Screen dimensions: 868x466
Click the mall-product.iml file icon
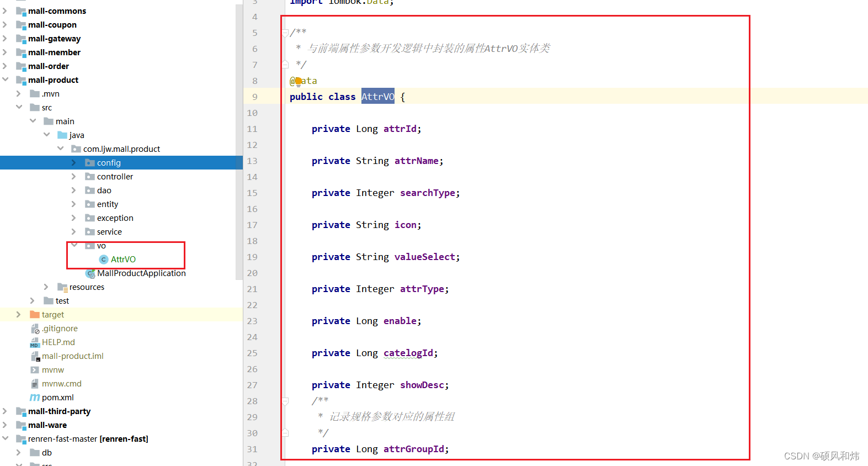coord(35,356)
